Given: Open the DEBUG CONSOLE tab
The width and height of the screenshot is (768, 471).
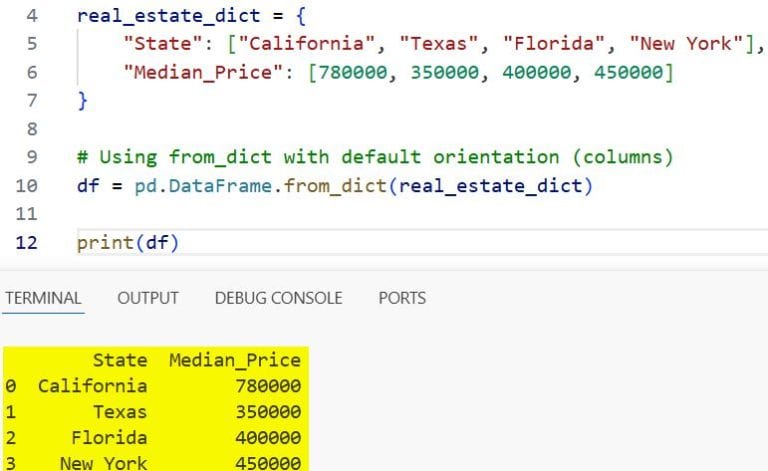Looking at the screenshot, I should click(279, 298).
